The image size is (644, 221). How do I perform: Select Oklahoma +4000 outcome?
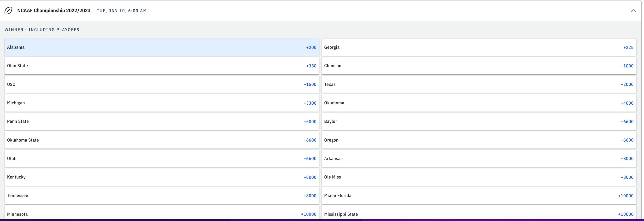click(x=479, y=103)
